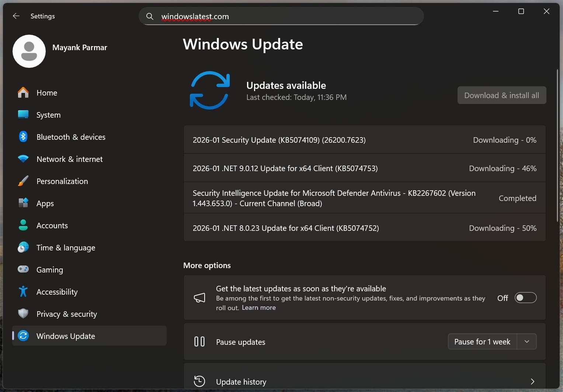Expand the Pause updates duration dropdown
563x392 pixels.
click(x=526, y=341)
